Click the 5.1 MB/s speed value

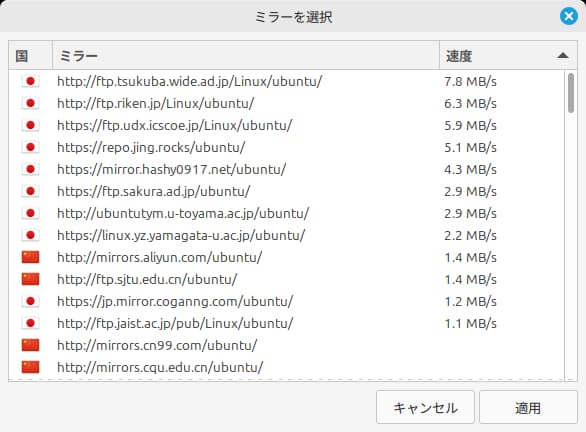point(470,148)
